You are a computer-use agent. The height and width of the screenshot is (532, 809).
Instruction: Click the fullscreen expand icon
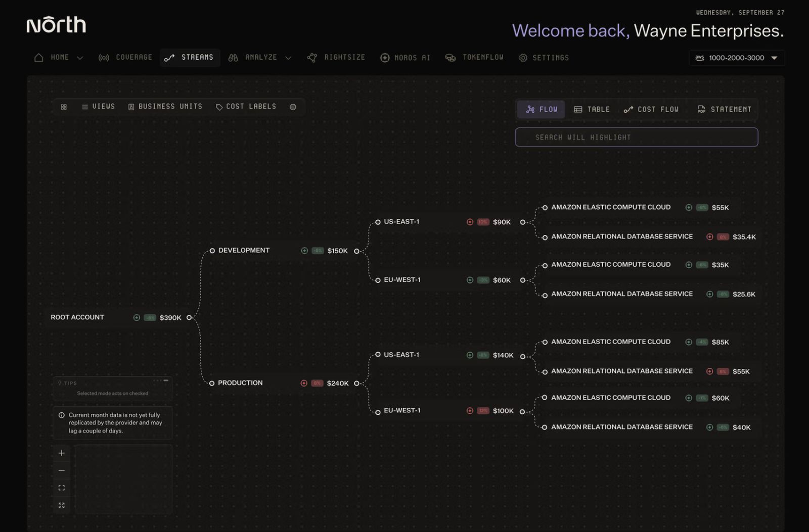click(62, 505)
